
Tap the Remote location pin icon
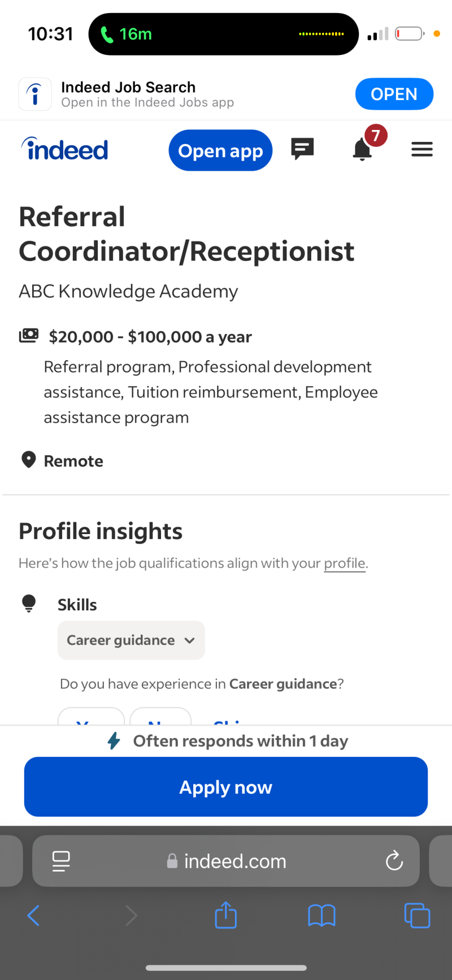click(29, 460)
